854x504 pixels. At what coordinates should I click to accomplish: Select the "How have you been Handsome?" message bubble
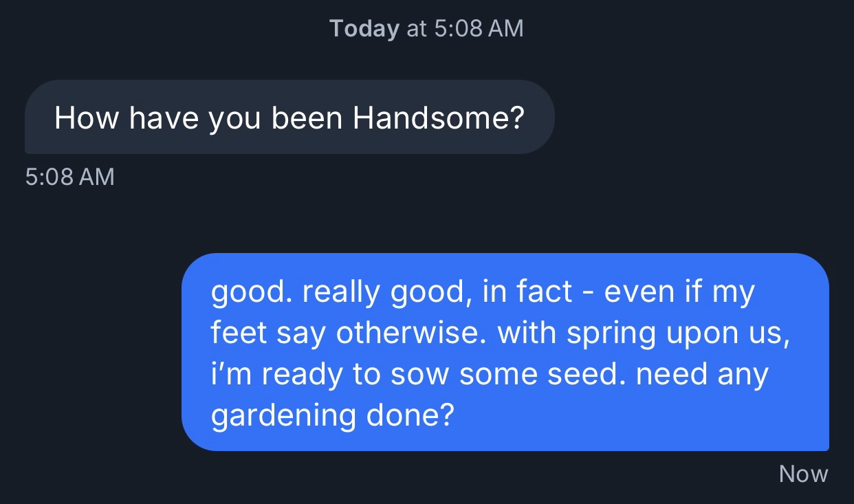click(289, 118)
